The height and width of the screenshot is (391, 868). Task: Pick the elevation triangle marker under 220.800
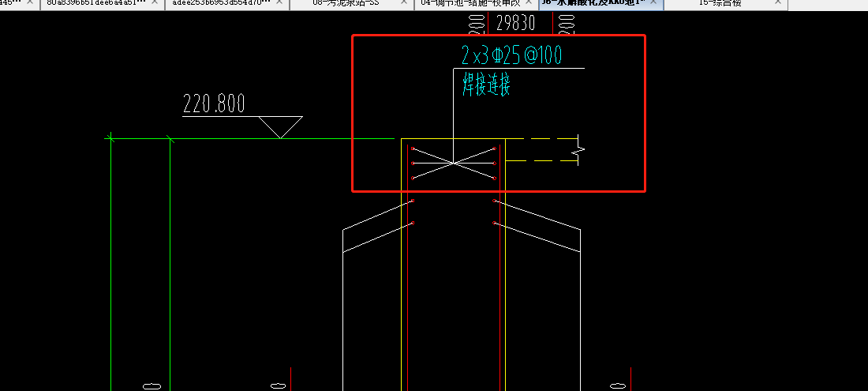click(x=280, y=127)
